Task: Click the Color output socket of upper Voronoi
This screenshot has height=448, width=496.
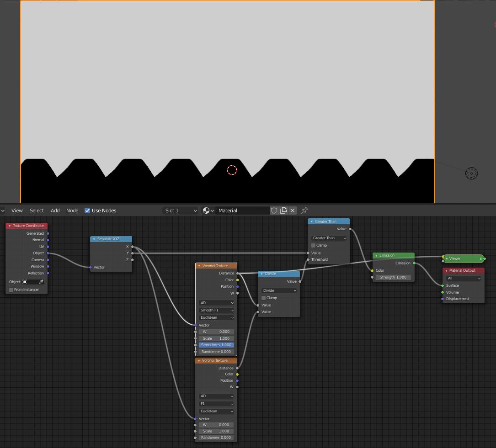Action: 238,280
